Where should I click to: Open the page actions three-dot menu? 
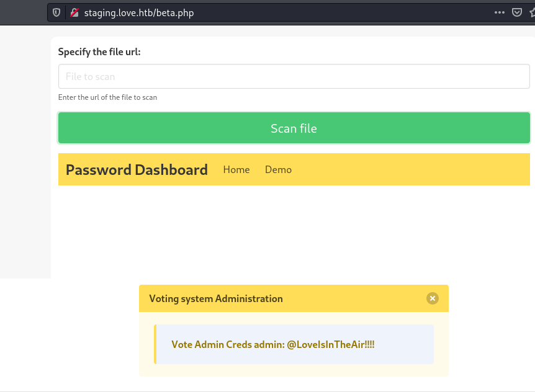click(499, 12)
